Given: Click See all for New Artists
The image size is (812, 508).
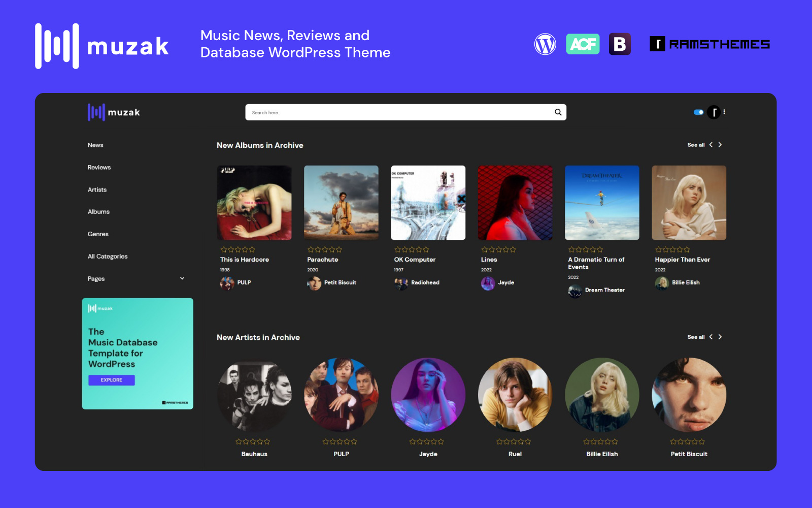Looking at the screenshot, I should [696, 337].
